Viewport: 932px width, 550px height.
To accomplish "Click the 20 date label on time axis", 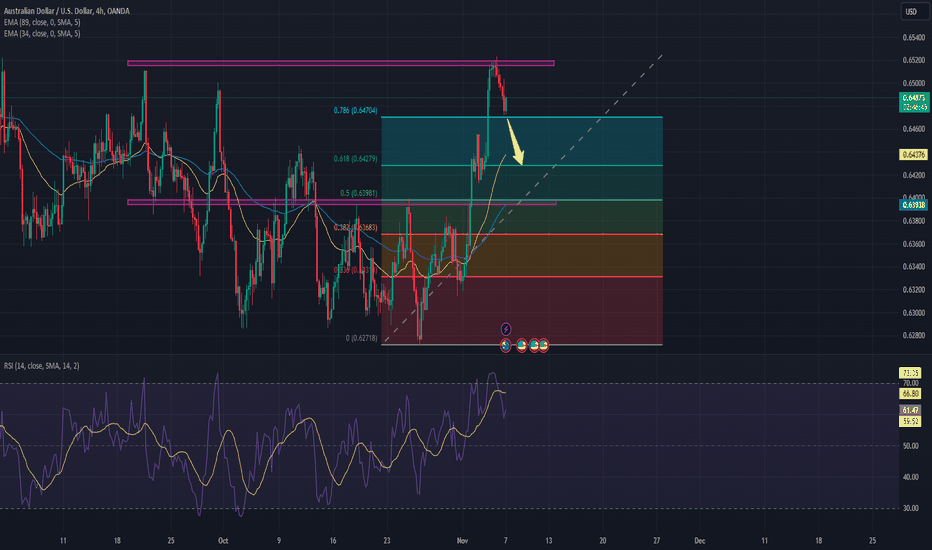I will point(603,540).
